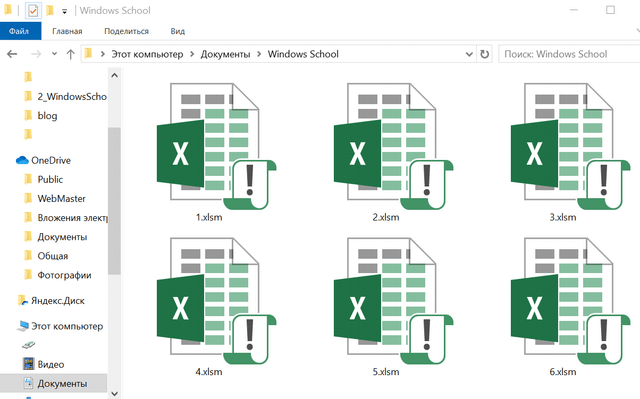Click the OneDrive cloud icon
Image resolution: width=640 pixels, height=399 pixels.
[22, 160]
